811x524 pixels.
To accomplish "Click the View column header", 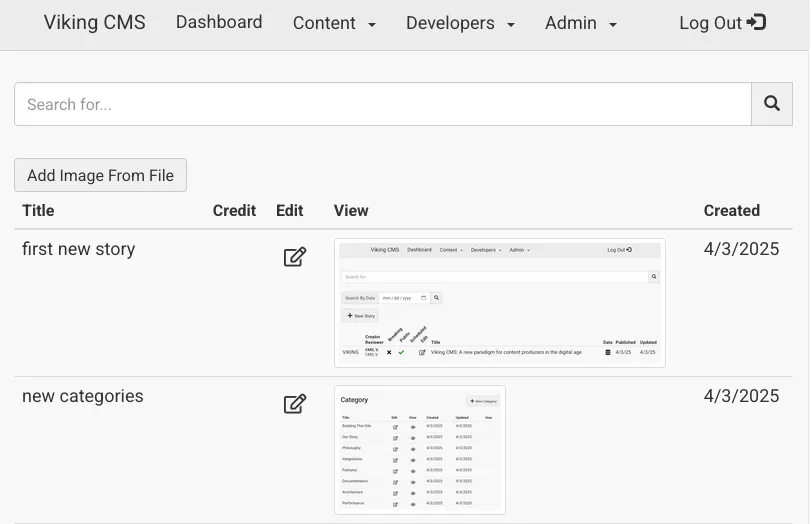I will pos(351,210).
